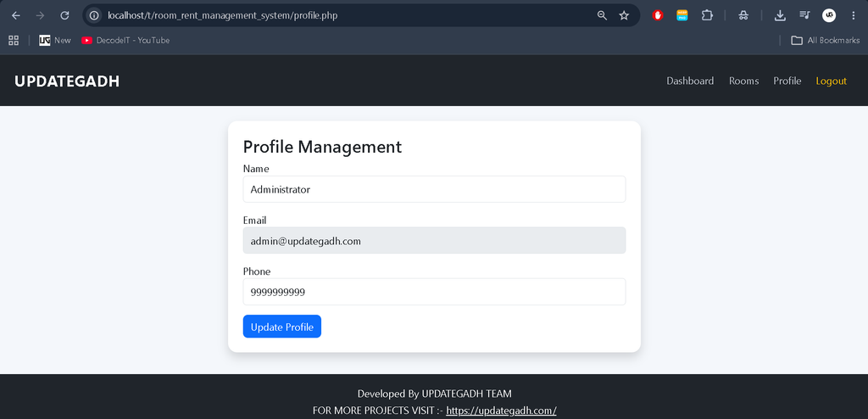This screenshot has height=419, width=868.
Task: Click the UPDATEGADH brand logo
Action: coord(67,81)
